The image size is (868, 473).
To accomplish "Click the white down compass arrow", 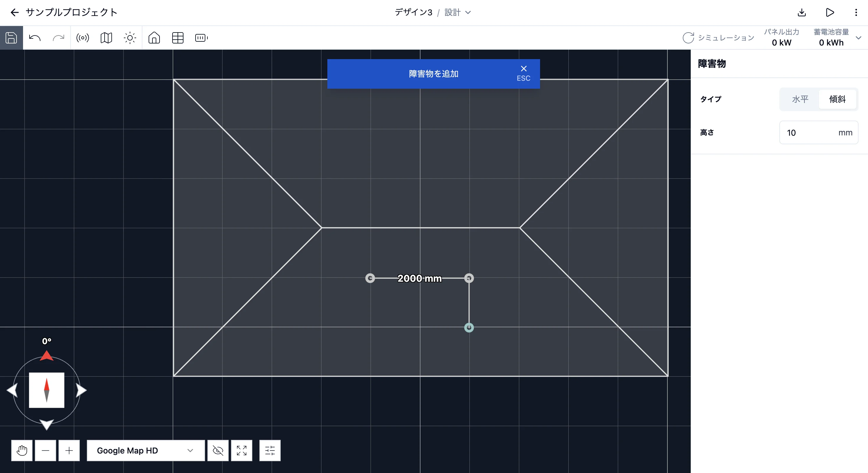I will (46, 425).
